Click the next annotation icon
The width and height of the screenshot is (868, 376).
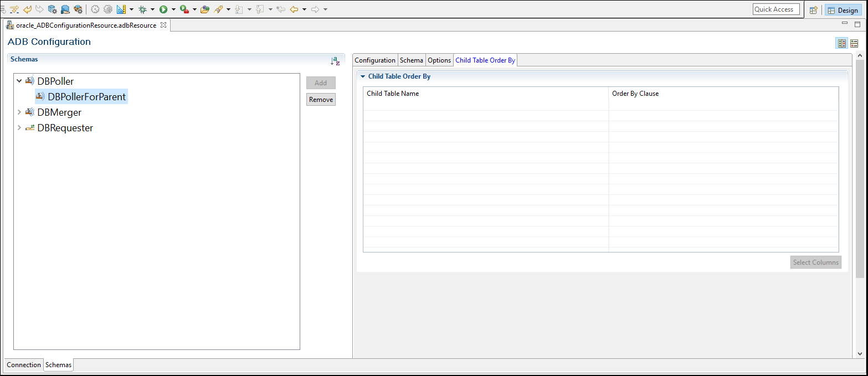239,9
